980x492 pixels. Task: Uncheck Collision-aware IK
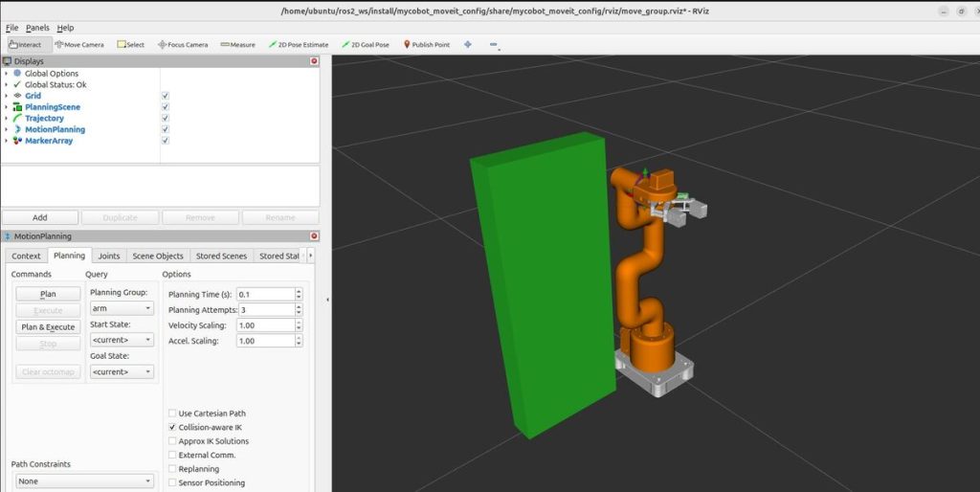172,428
